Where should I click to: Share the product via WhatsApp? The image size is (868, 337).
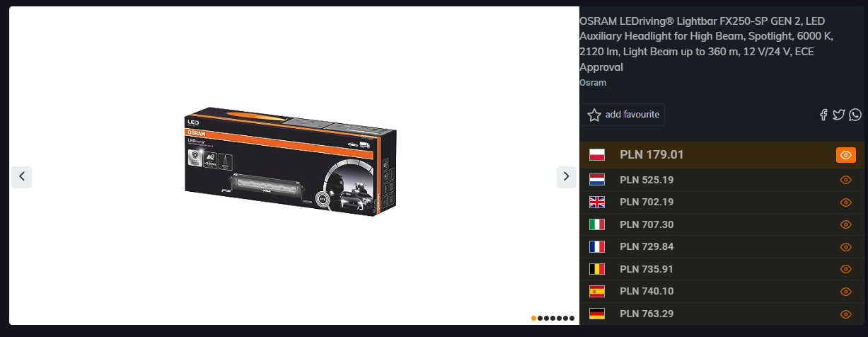coord(855,115)
